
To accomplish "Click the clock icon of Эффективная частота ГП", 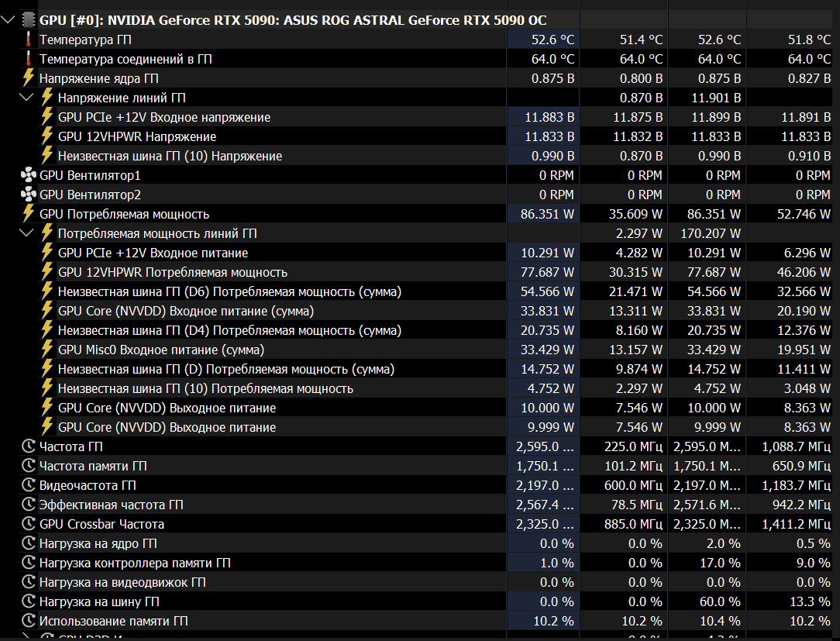I will pyautogui.click(x=29, y=505).
